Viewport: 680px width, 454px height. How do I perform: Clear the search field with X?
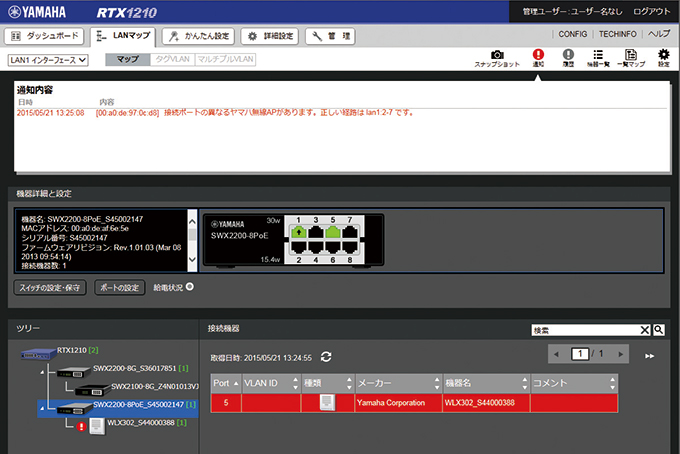[645, 330]
